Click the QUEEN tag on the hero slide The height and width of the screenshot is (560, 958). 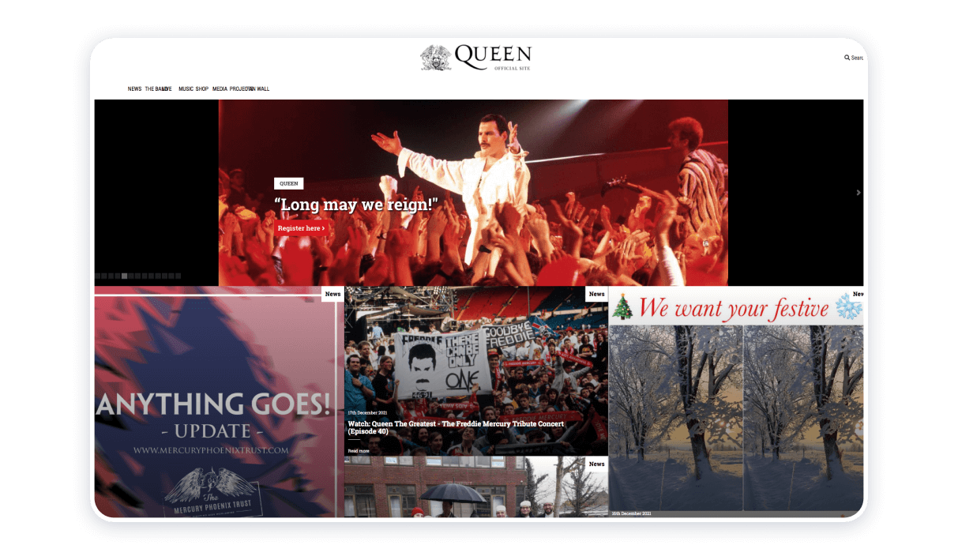pyautogui.click(x=288, y=183)
